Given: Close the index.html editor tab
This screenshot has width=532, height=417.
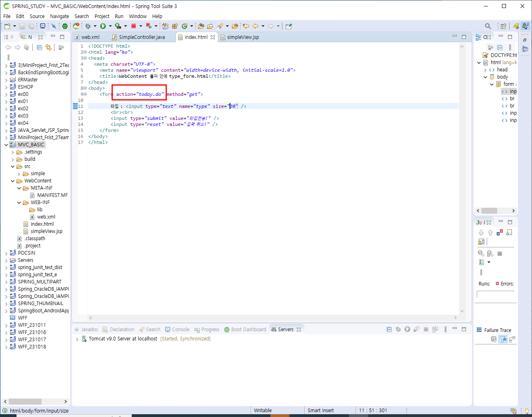Looking at the screenshot, I should [x=213, y=37].
